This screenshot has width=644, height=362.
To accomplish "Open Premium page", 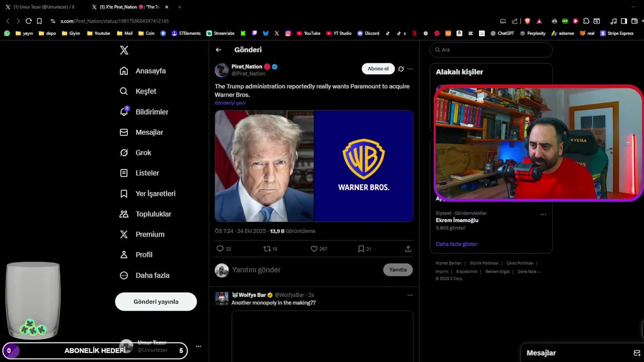I will [142, 234].
